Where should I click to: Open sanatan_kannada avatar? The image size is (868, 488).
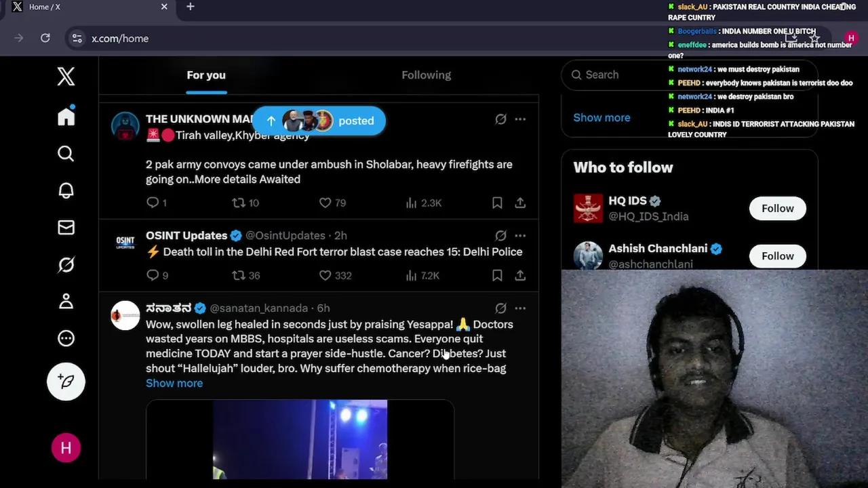click(125, 315)
